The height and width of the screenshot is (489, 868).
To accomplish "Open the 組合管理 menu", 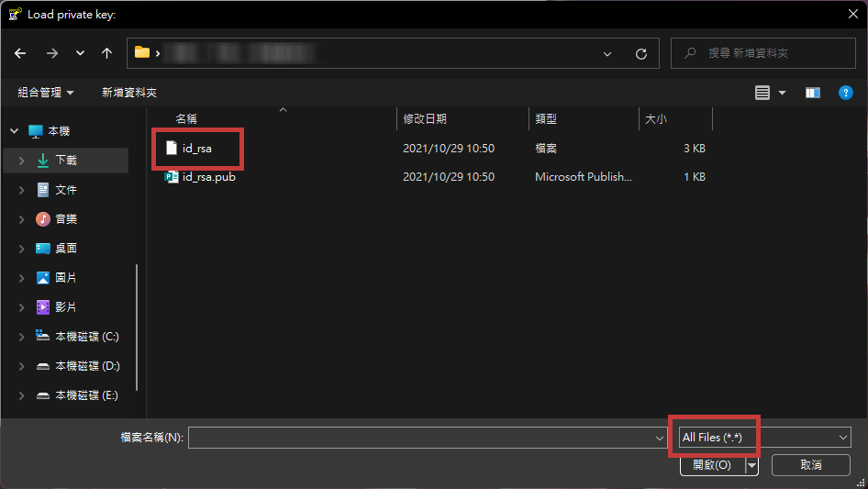I will 45,93.
